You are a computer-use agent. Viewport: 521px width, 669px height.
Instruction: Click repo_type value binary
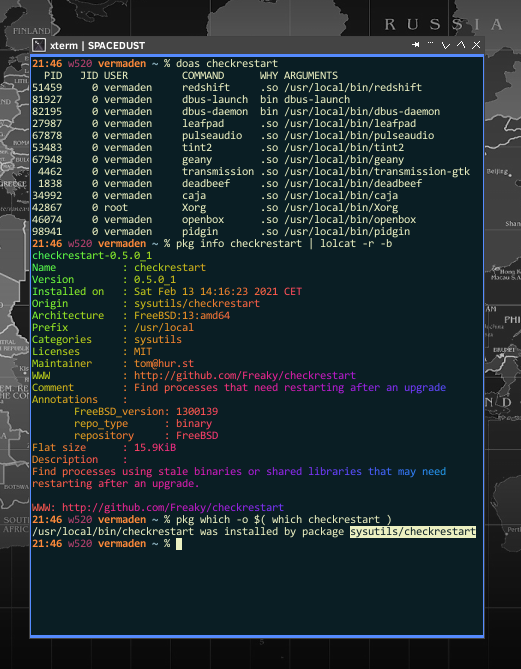194,424
